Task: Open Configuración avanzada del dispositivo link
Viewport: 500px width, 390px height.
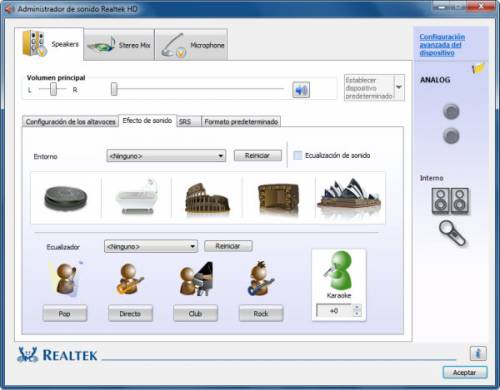Action: click(442, 45)
